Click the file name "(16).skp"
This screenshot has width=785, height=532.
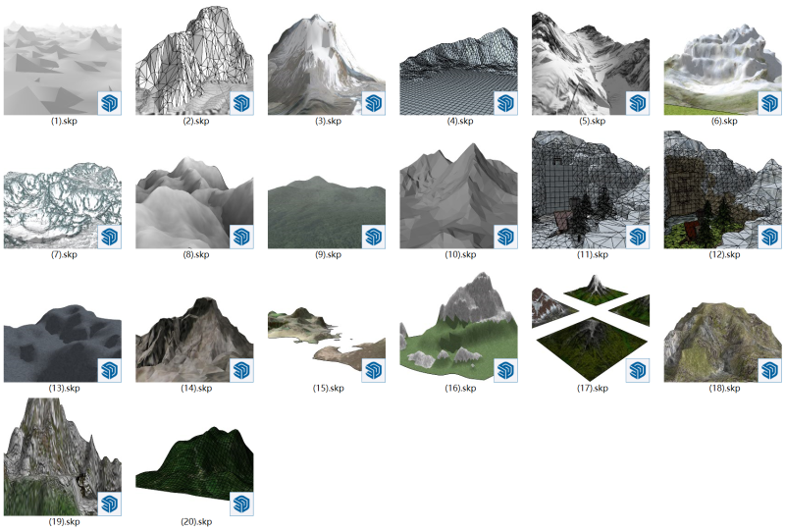(460, 388)
